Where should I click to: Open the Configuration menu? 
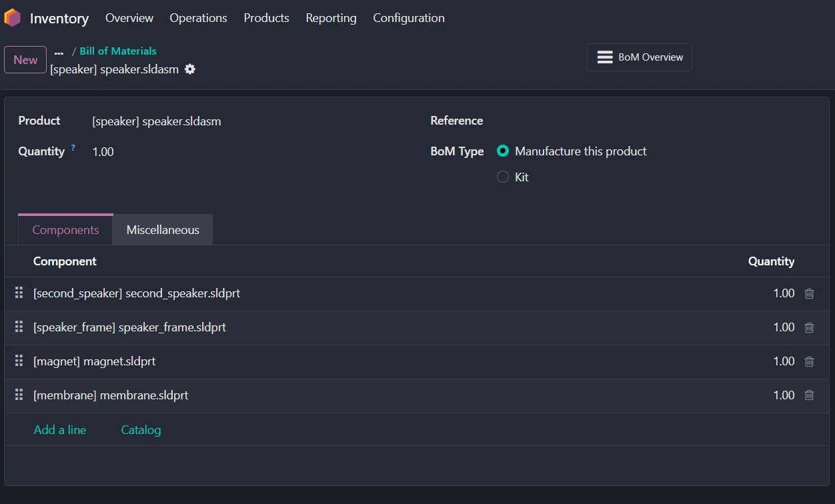409,18
